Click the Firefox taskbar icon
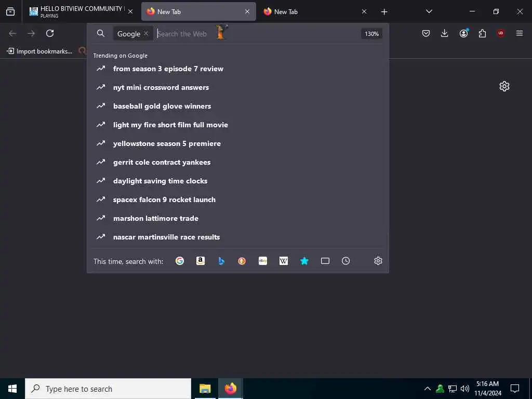This screenshot has height=399, width=532. point(230,389)
